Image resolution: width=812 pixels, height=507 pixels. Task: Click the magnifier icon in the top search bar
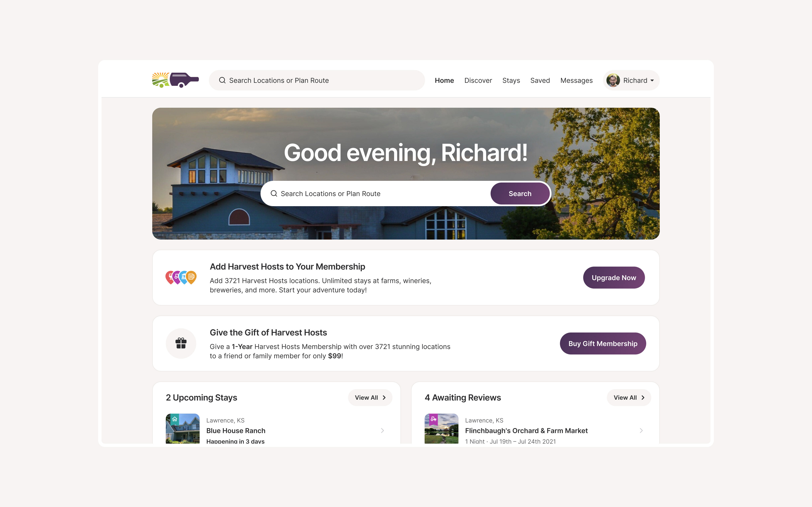(x=222, y=80)
